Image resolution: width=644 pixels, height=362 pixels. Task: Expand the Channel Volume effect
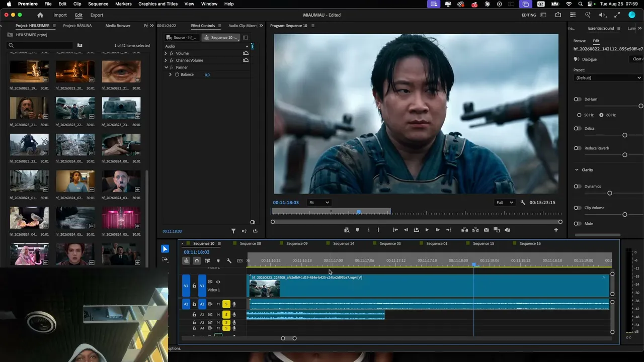(x=166, y=60)
